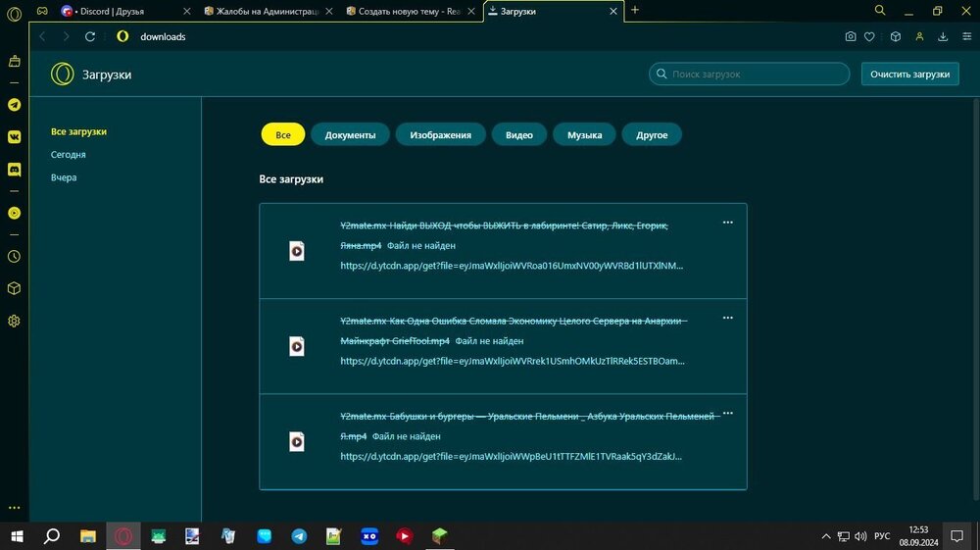Filter downloads by Документы
Screen dimensions: 980x550
point(350,134)
